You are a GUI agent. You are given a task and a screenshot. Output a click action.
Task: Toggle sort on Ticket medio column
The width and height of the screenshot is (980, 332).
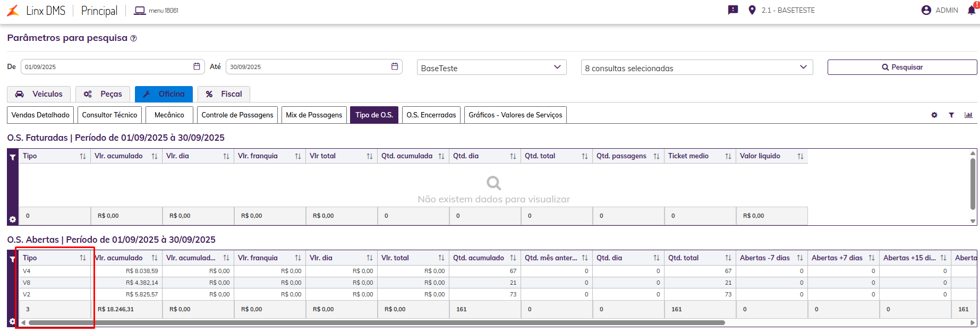pos(728,156)
